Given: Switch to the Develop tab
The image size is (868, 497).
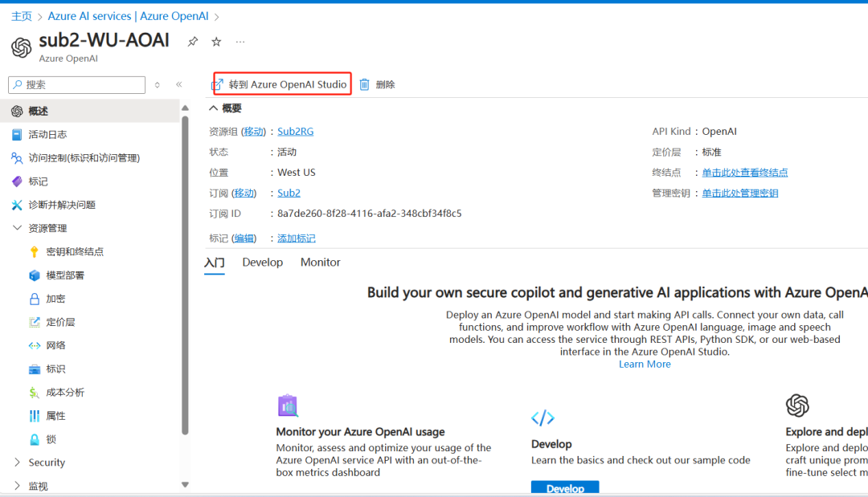Looking at the screenshot, I should point(262,263).
